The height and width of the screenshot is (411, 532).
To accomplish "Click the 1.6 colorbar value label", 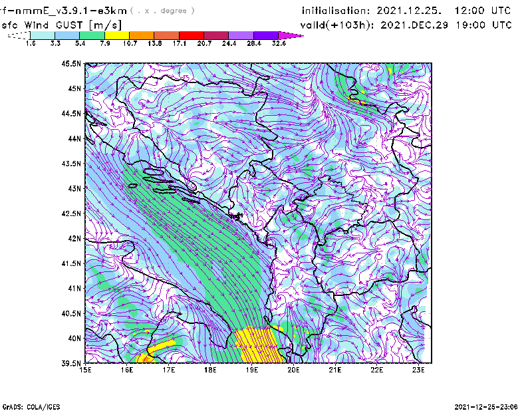I will (31, 43).
